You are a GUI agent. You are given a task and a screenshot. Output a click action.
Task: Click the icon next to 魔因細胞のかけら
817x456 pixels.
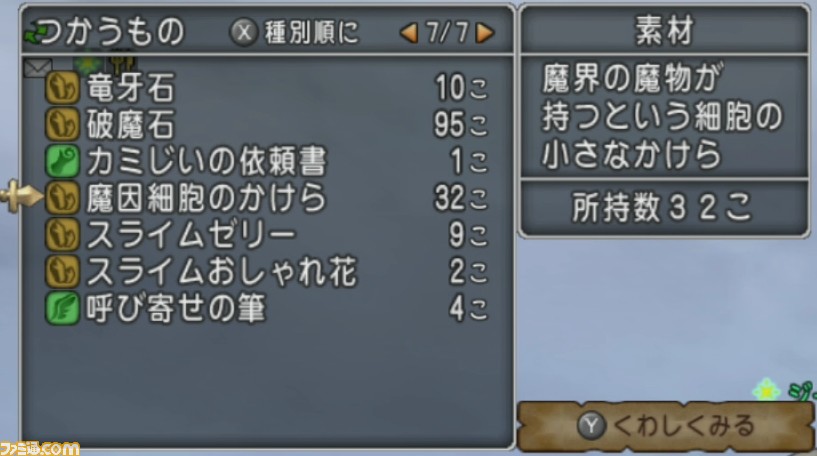coord(62,198)
